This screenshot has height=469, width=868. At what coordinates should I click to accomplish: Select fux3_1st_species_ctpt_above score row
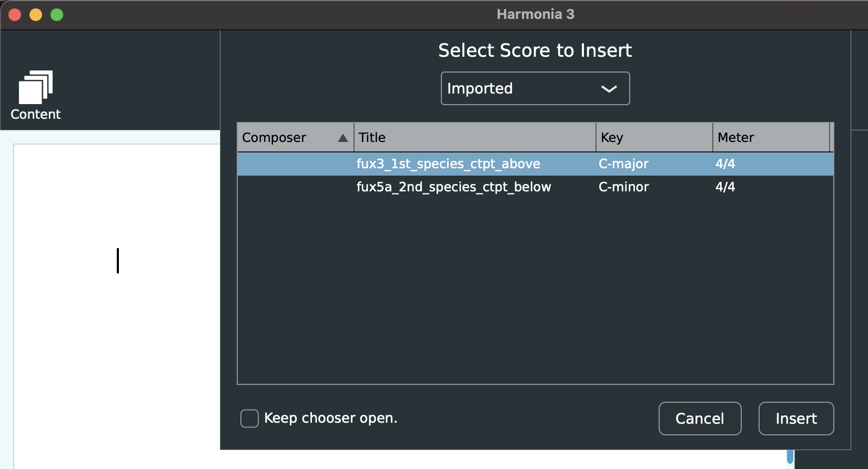point(448,164)
